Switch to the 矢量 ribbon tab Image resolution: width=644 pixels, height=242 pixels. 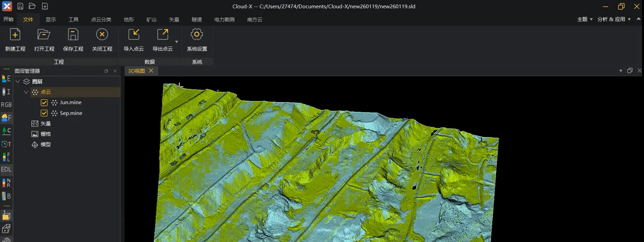pyautogui.click(x=174, y=19)
